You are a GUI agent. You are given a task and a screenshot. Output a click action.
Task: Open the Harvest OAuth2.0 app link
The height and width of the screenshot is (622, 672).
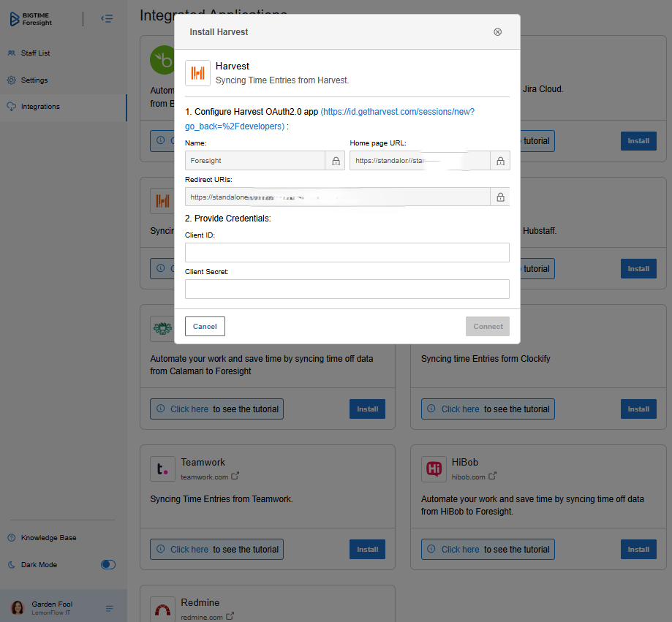tap(330, 118)
